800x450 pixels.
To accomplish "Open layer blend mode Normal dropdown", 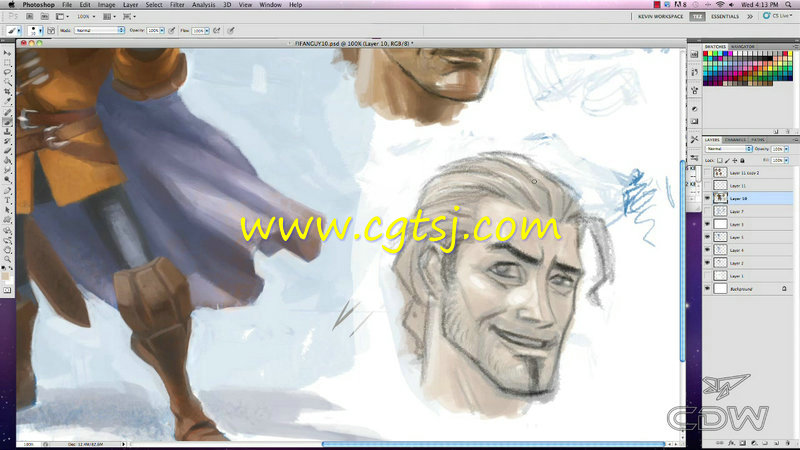I will coord(729,148).
